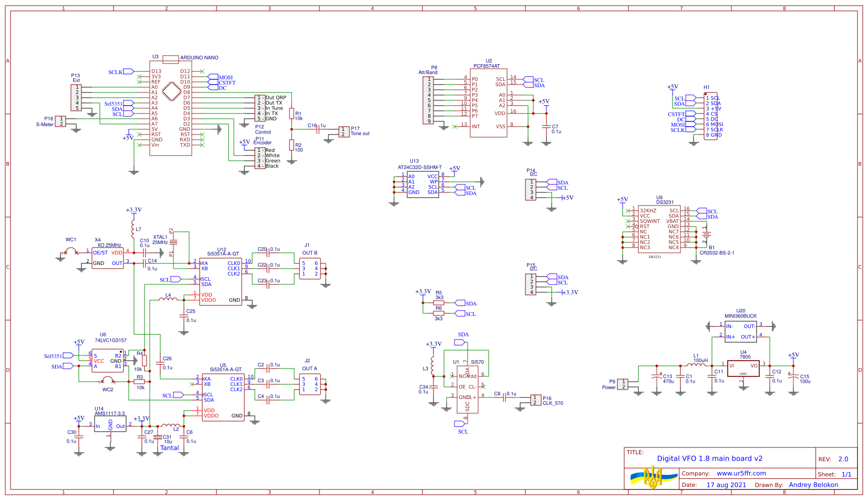The image size is (868, 500).
Task: Click the REV 2.0 field in title block
Action: (x=843, y=459)
